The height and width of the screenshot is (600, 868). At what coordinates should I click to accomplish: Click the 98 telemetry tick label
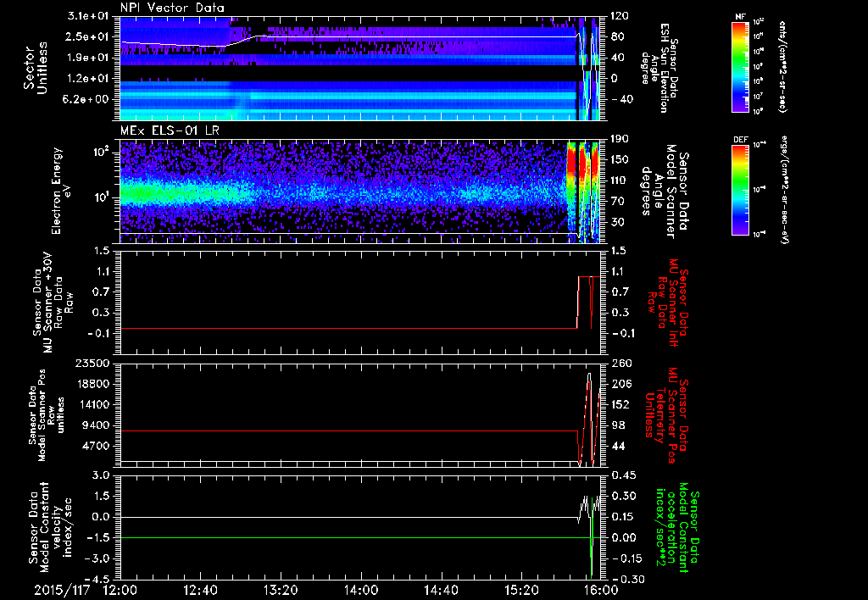618,425
